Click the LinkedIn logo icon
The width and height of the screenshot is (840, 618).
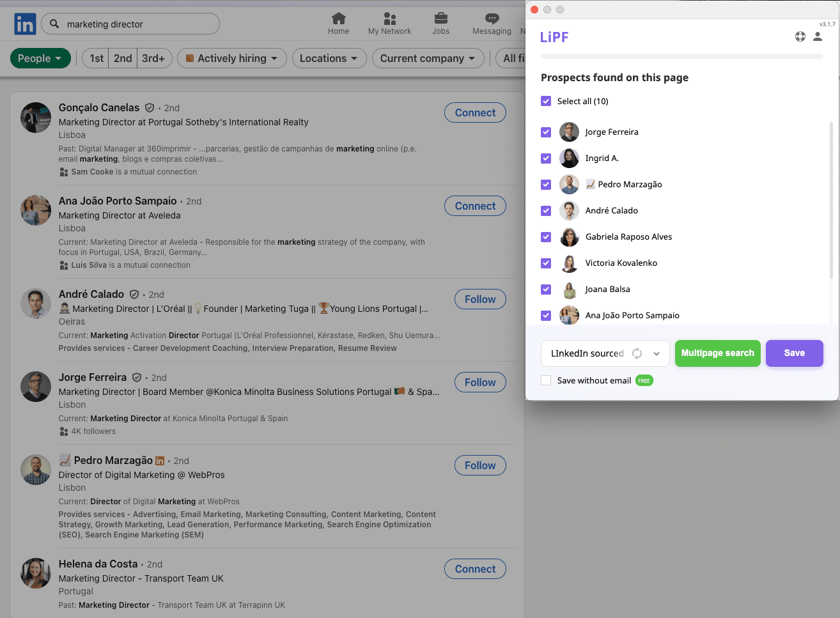click(x=25, y=24)
